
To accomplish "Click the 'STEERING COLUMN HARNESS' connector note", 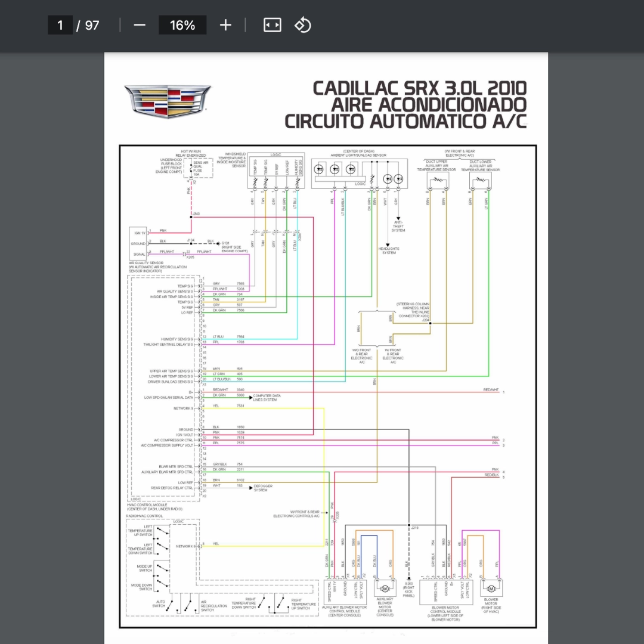I will click(x=413, y=310).
